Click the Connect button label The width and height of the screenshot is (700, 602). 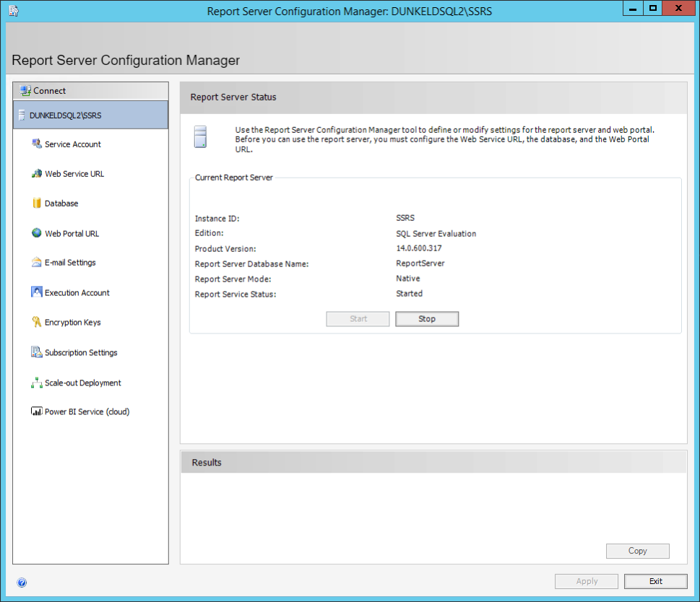click(x=50, y=90)
